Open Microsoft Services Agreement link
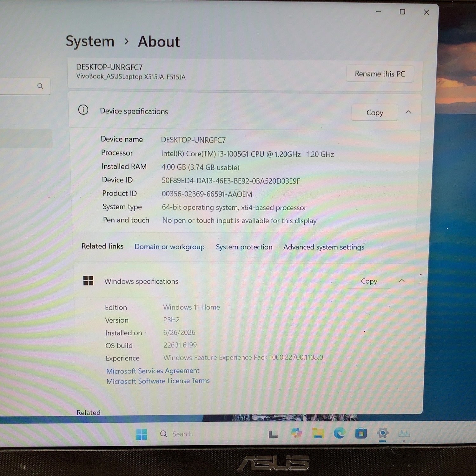476x476 pixels. [153, 371]
